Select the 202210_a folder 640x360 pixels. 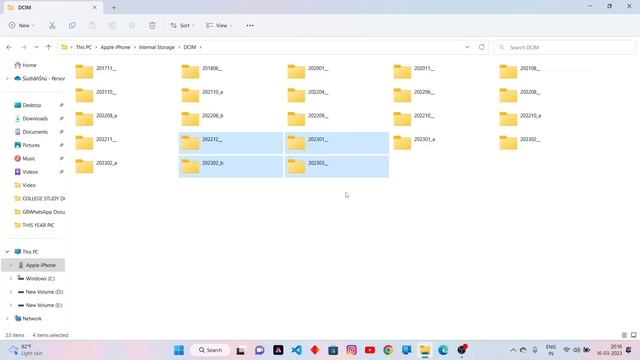pyautogui.click(x=549, y=119)
